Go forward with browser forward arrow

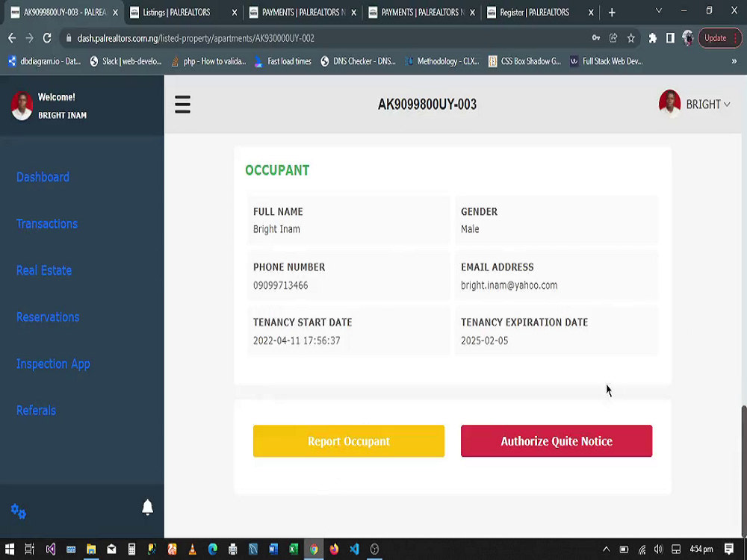point(30,38)
